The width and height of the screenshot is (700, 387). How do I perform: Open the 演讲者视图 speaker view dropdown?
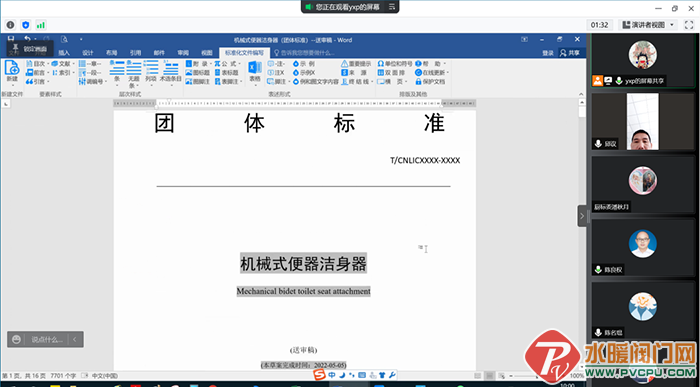(x=649, y=25)
